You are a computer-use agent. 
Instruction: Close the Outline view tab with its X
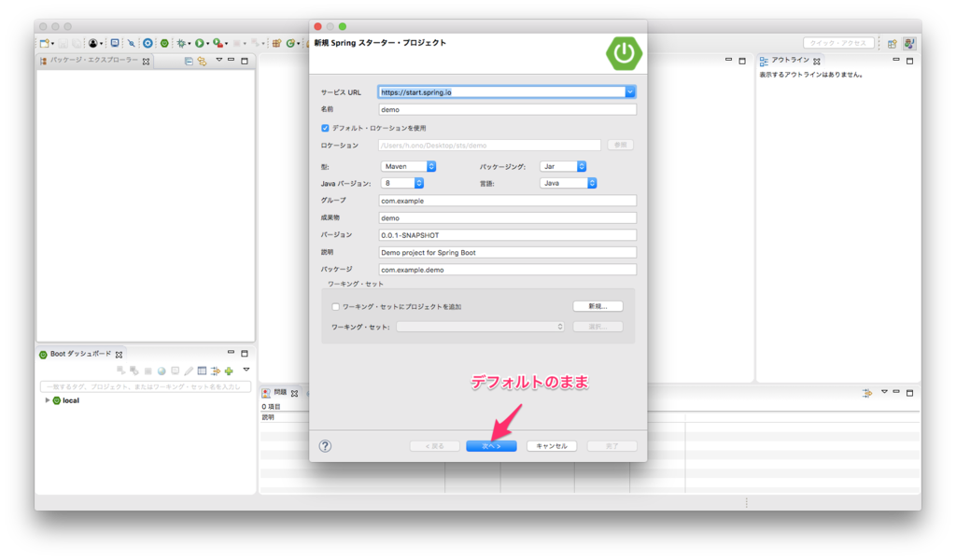click(816, 62)
